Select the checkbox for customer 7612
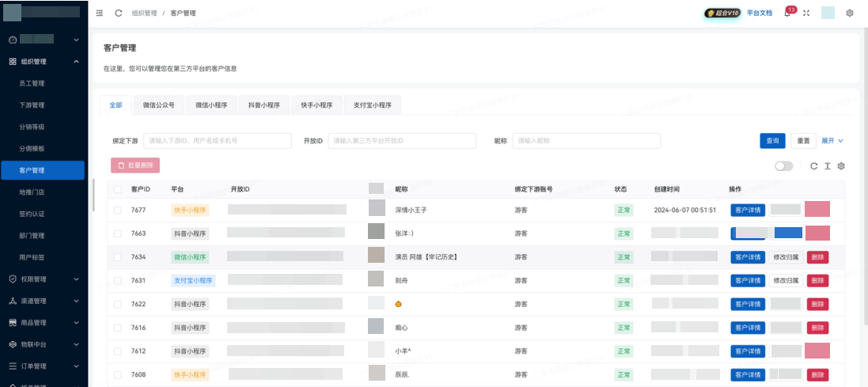This screenshot has height=387, width=868. [117, 351]
